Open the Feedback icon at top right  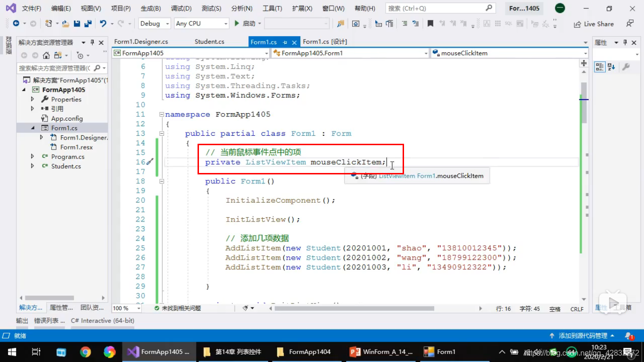pyautogui.click(x=630, y=24)
